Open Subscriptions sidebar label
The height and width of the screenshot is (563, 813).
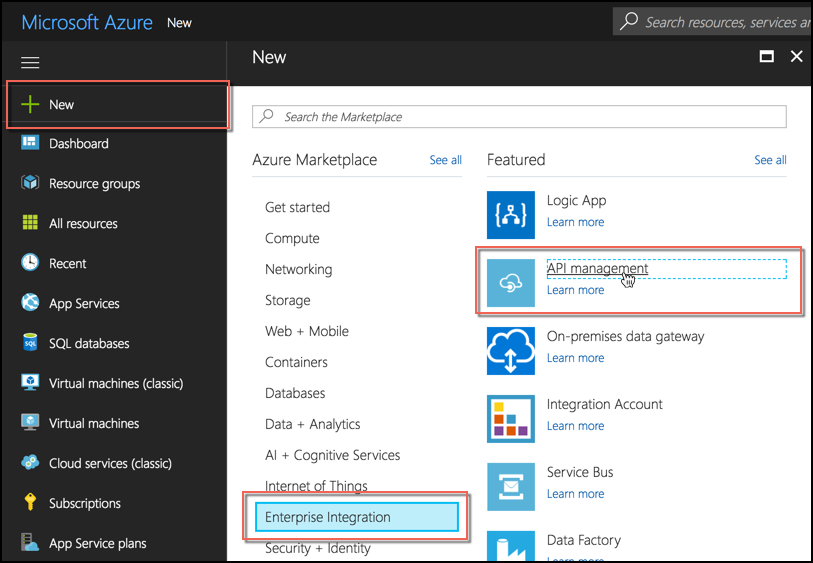[x=85, y=503]
